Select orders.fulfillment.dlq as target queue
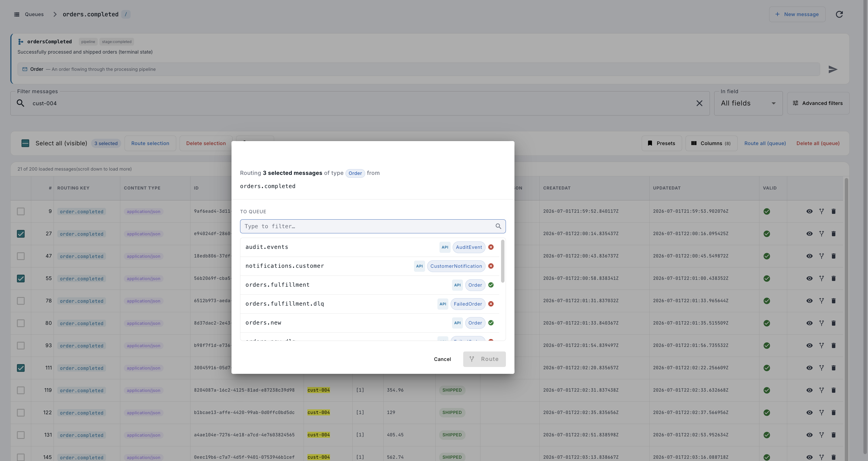868x461 pixels. (370, 304)
